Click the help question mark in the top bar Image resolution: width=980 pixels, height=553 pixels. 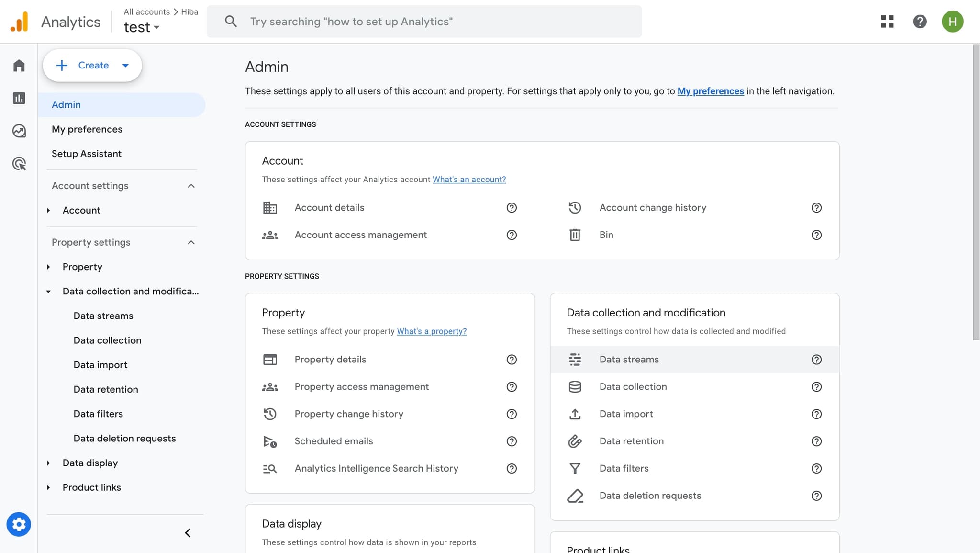point(919,22)
